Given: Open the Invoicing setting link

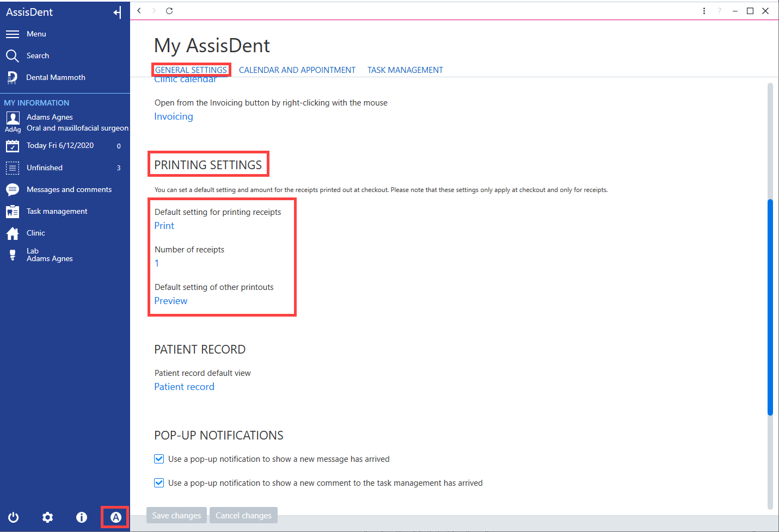Looking at the screenshot, I should 174,116.
